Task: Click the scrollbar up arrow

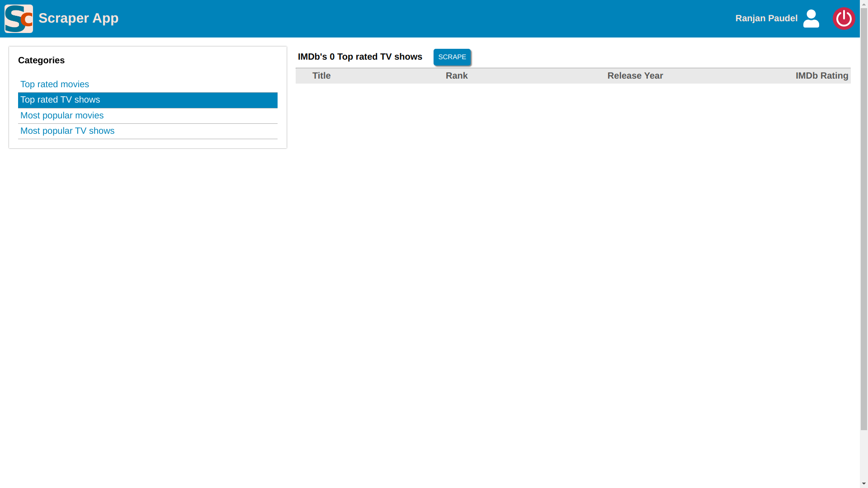Action: (x=864, y=4)
